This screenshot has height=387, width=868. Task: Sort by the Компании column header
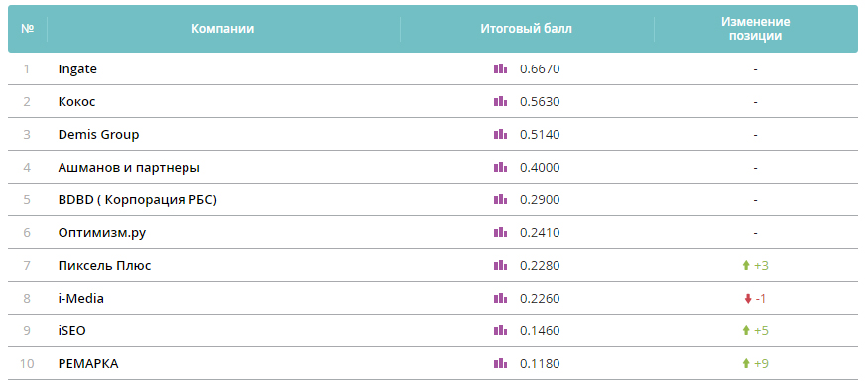tap(223, 29)
